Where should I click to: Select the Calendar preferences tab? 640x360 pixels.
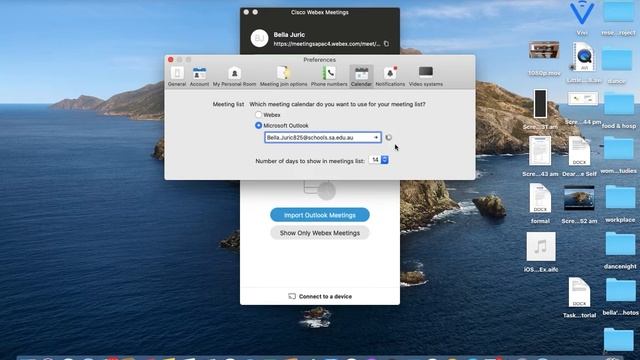(361, 77)
